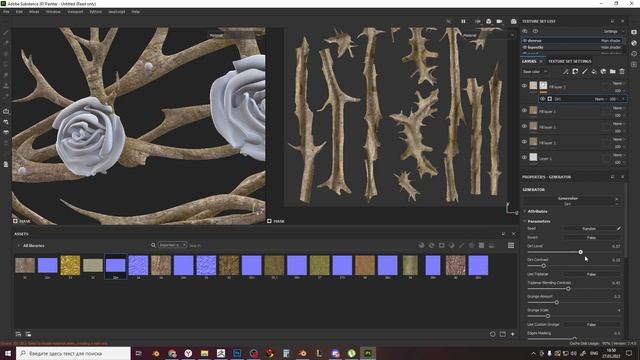Viewport: 640px width, 360px height.
Task: Open the Edit menu
Action: tap(19, 12)
